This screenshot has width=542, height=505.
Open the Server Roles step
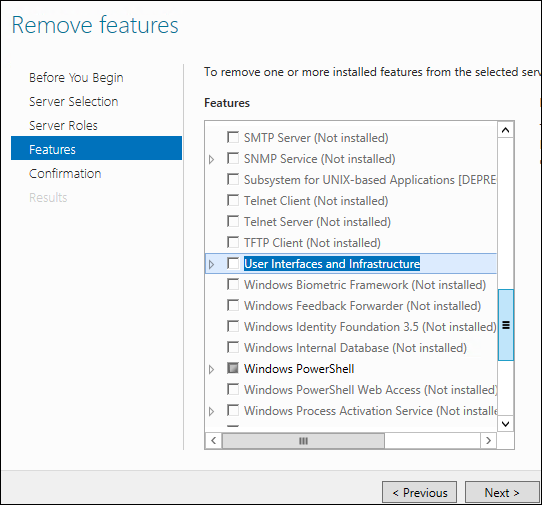click(x=63, y=125)
